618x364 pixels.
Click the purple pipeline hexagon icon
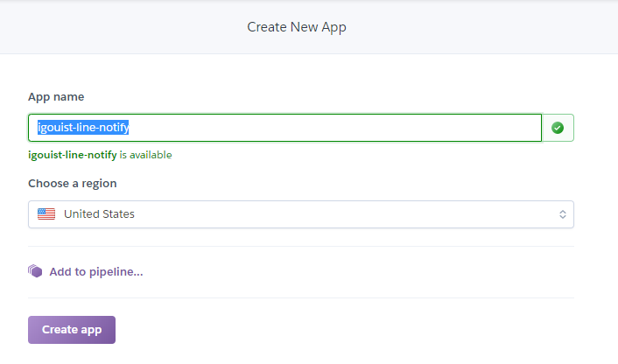pos(35,271)
